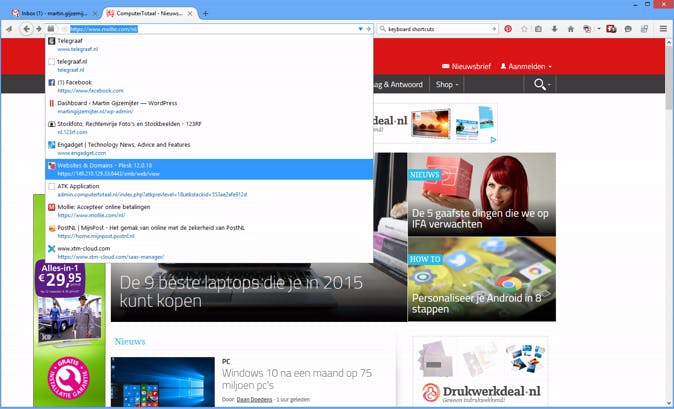The width and height of the screenshot is (674, 409).
Task: Select the 123RF Stockfoto suggestion
Action: (209, 128)
